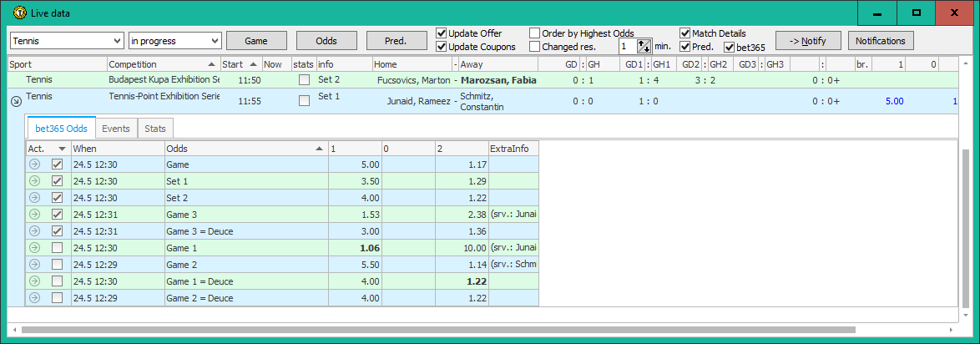
Task: Switch to the Events tab
Action: coord(115,129)
